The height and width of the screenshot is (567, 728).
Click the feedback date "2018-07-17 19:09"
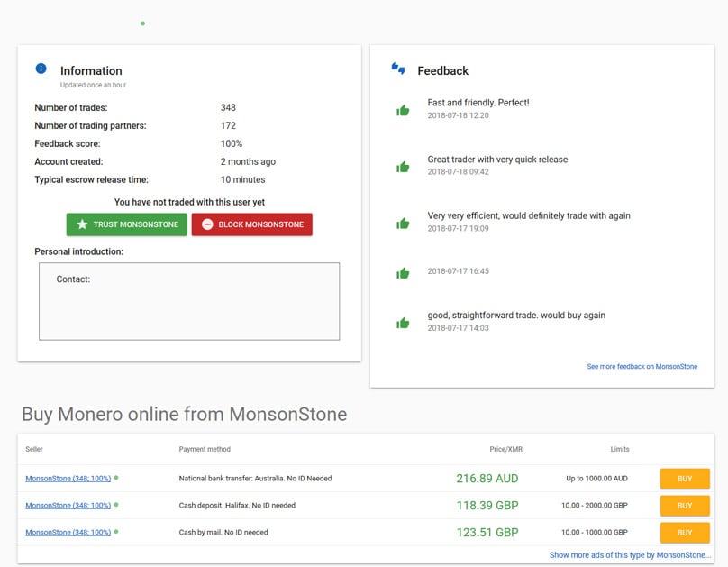pyautogui.click(x=459, y=228)
